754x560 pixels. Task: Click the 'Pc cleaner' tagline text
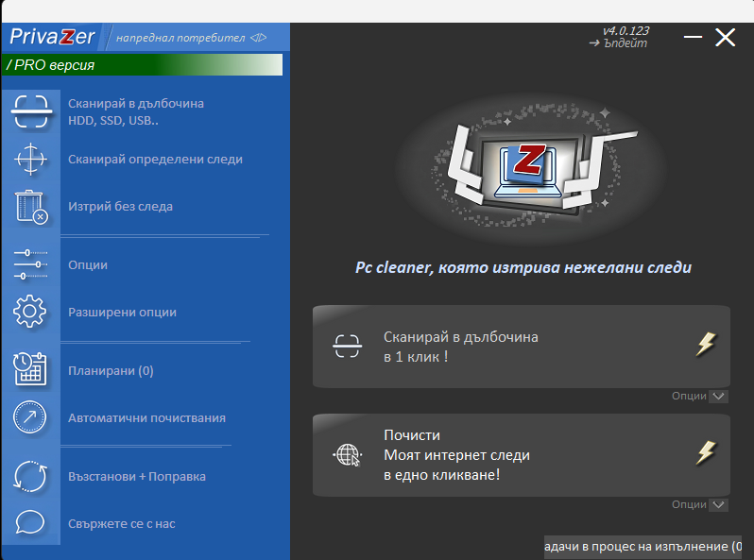[523, 267]
